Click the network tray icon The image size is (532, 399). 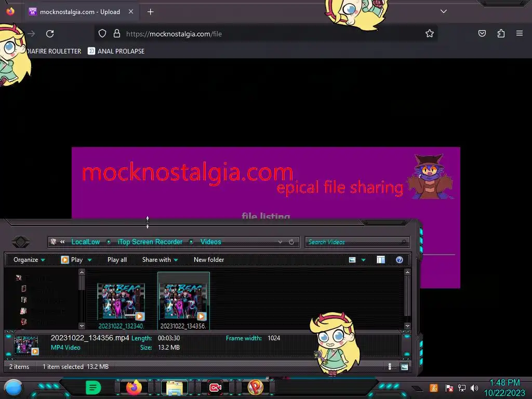[462, 388]
